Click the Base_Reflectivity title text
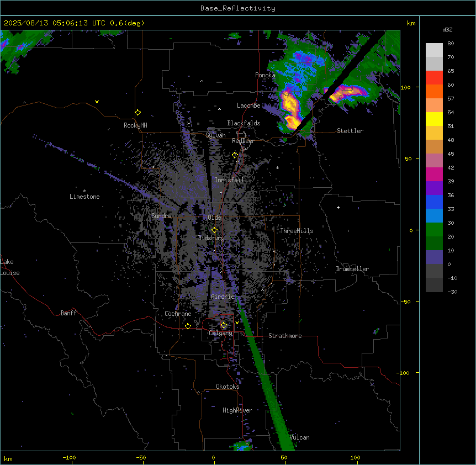 237,8
